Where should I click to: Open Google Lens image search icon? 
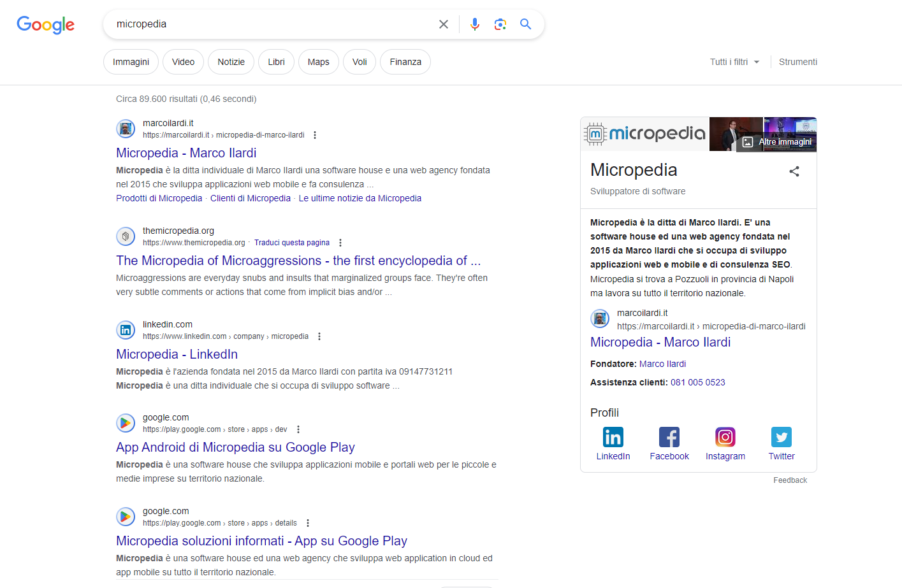(500, 24)
